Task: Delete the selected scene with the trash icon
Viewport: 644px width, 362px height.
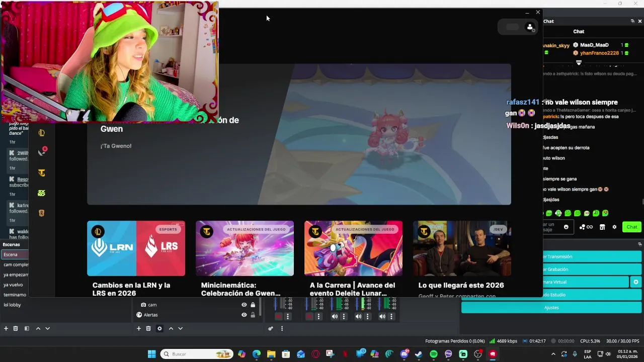Action: click(x=16, y=328)
